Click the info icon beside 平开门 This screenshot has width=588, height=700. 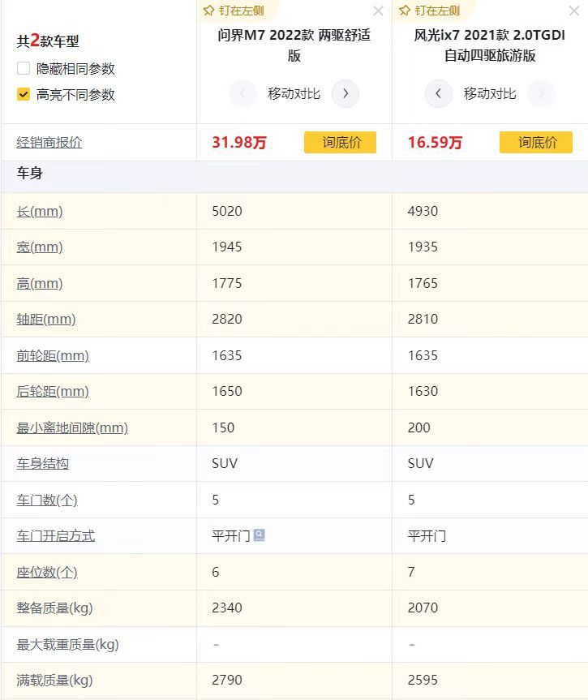tap(260, 535)
